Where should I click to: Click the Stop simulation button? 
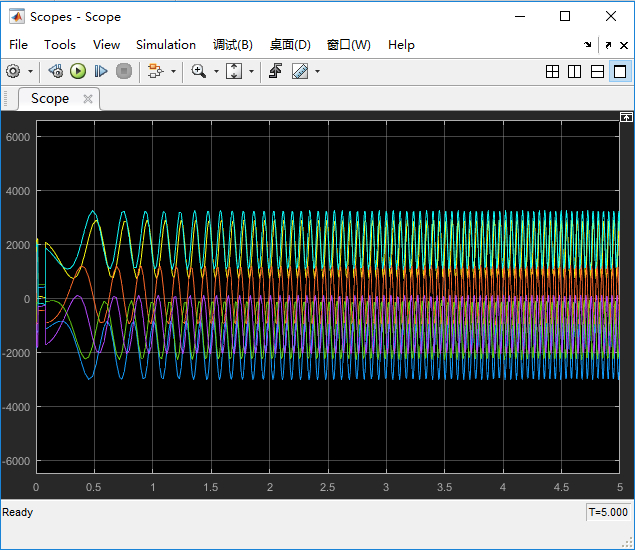[124, 71]
